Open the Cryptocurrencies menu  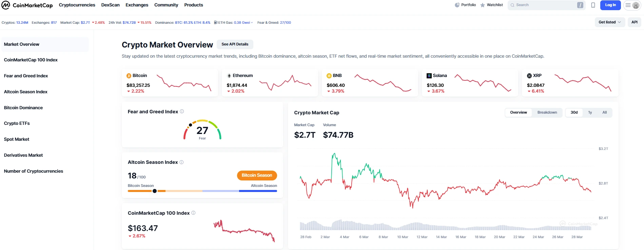coord(77,5)
